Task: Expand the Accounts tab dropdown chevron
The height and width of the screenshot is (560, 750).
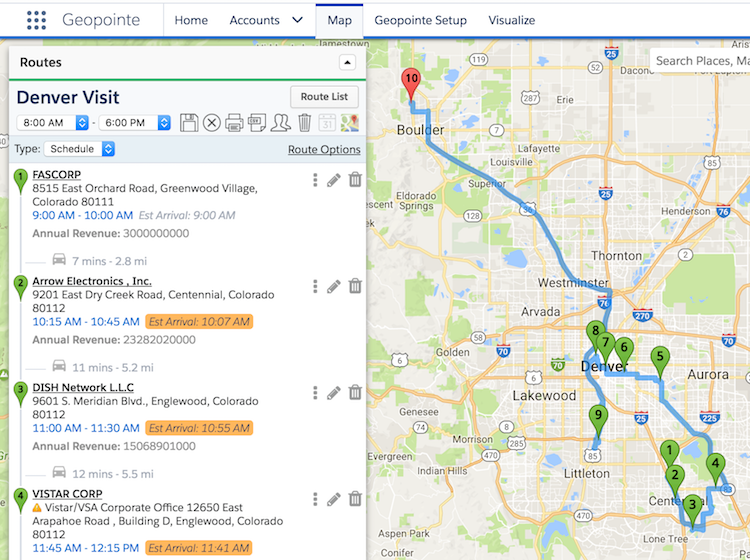Action: 298,20
